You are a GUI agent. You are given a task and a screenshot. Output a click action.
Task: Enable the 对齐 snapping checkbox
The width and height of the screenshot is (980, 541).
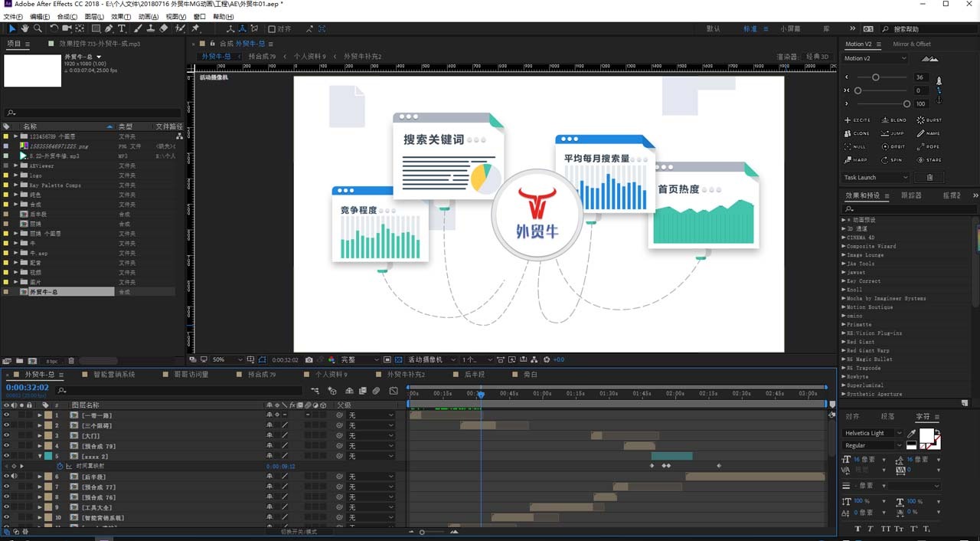tap(272, 29)
